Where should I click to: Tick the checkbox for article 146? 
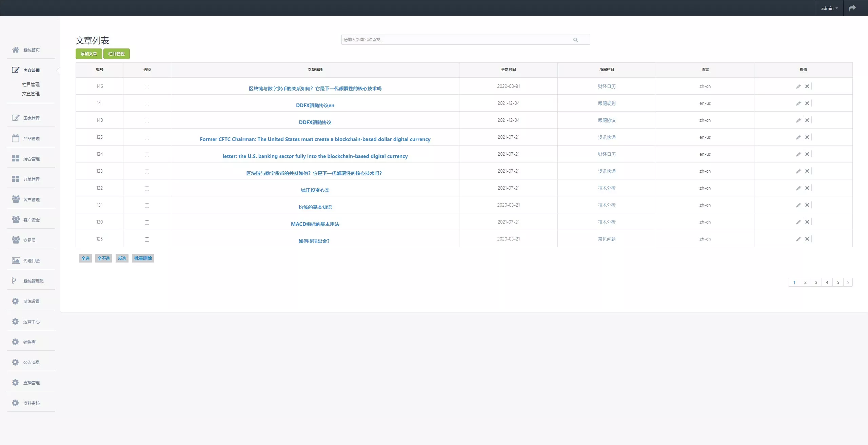point(147,87)
